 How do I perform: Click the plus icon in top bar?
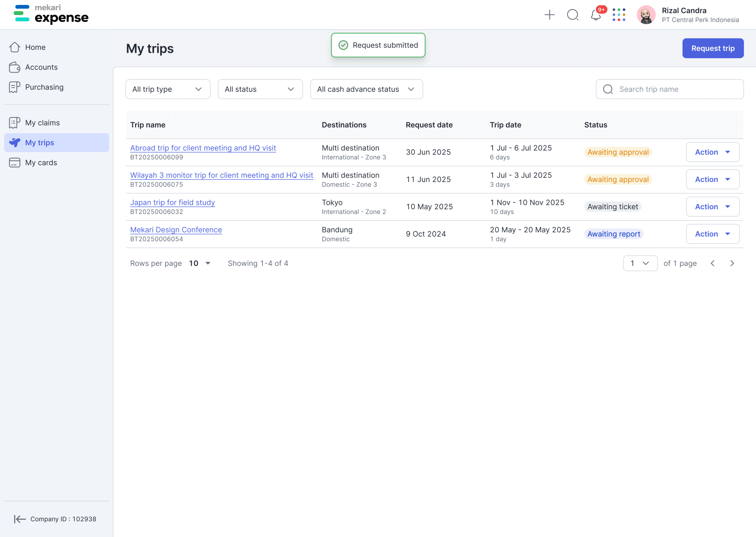(549, 15)
